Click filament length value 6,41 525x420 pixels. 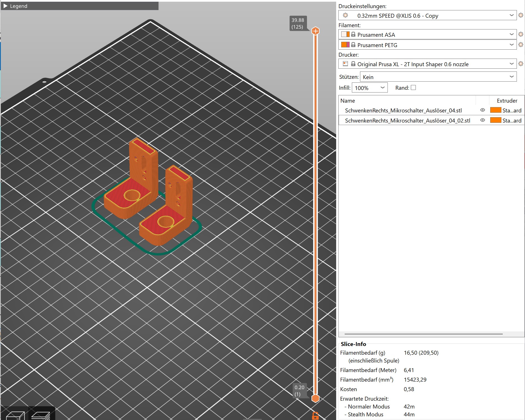409,370
